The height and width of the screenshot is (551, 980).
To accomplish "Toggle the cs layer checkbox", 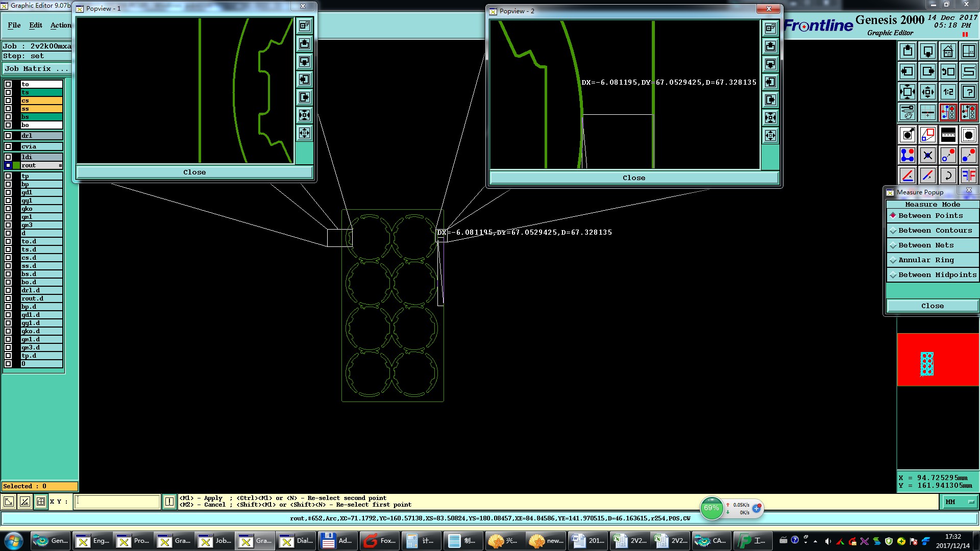I will pyautogui.click(x=8, y=101).
